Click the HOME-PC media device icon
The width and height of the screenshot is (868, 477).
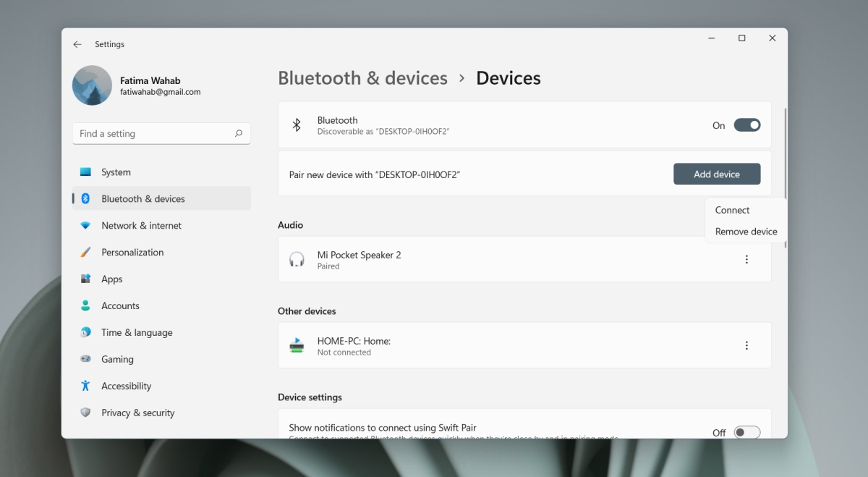(x=297, y=345)
